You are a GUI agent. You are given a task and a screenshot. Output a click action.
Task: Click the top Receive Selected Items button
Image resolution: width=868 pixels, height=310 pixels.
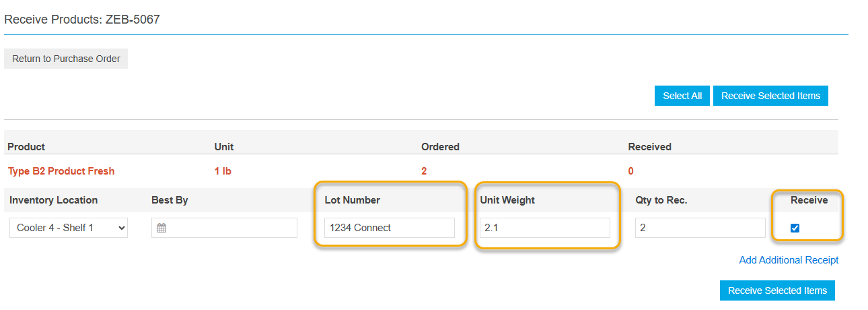[770, 96]
